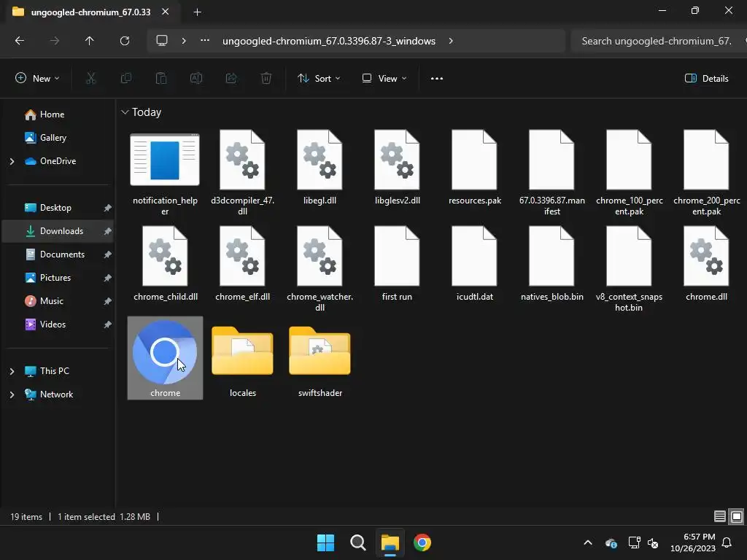Viewport: 747px width, 560px height.
Task: Switch to details list view layout
Action: point(720,517)
